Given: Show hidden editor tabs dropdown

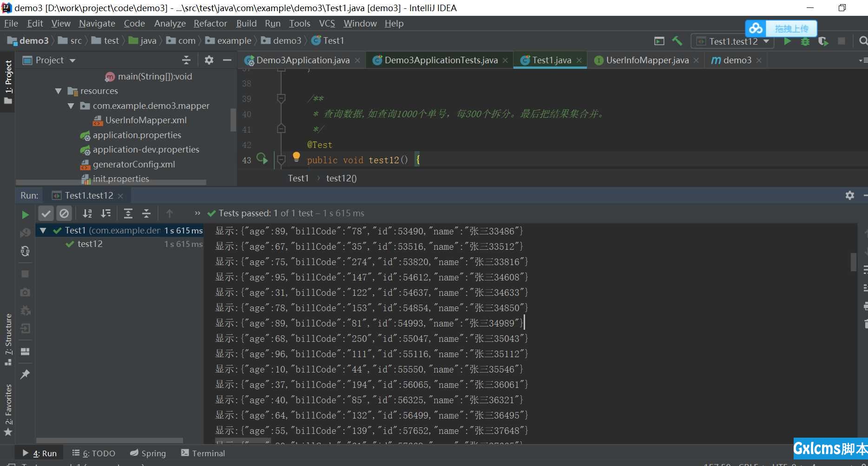Looking at the screenshot, I should click(x=862, y=60).
